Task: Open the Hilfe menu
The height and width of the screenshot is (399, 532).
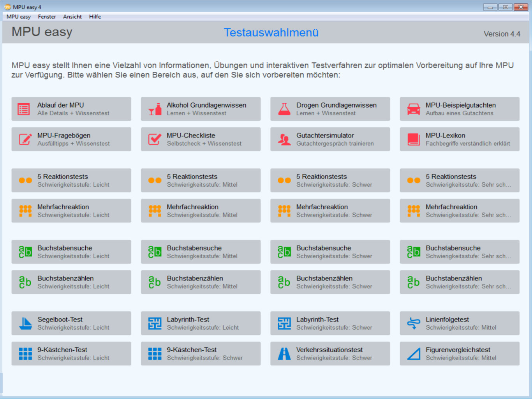Action: tap(95, 17)
